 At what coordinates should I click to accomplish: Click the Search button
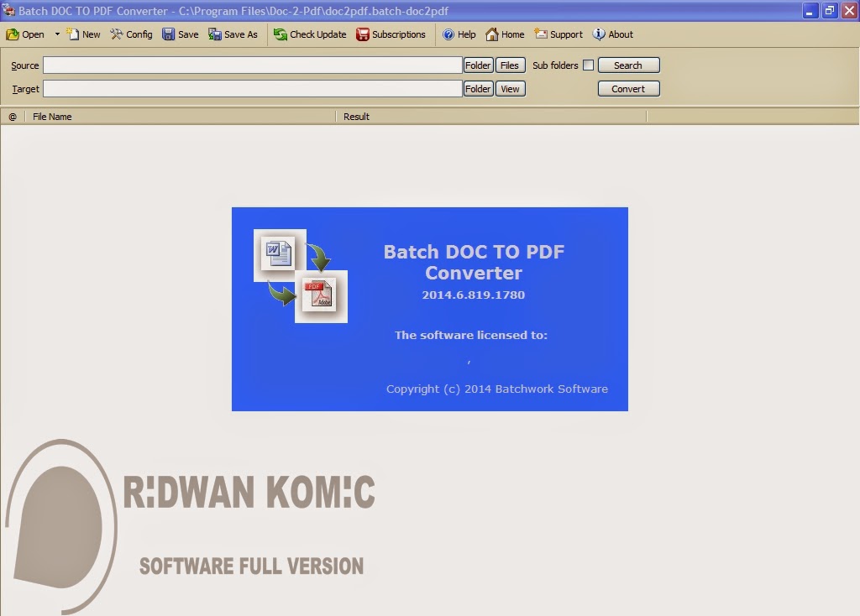(628, 65)
